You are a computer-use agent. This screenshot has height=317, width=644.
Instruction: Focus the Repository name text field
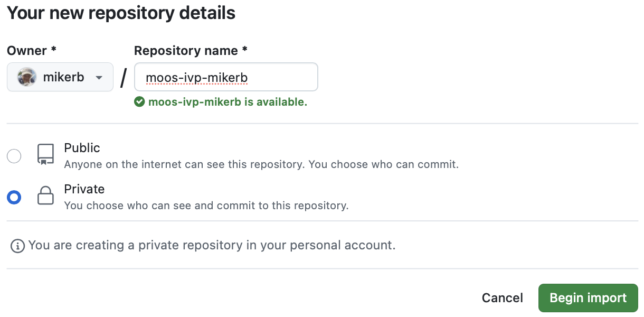pos(226,77)
